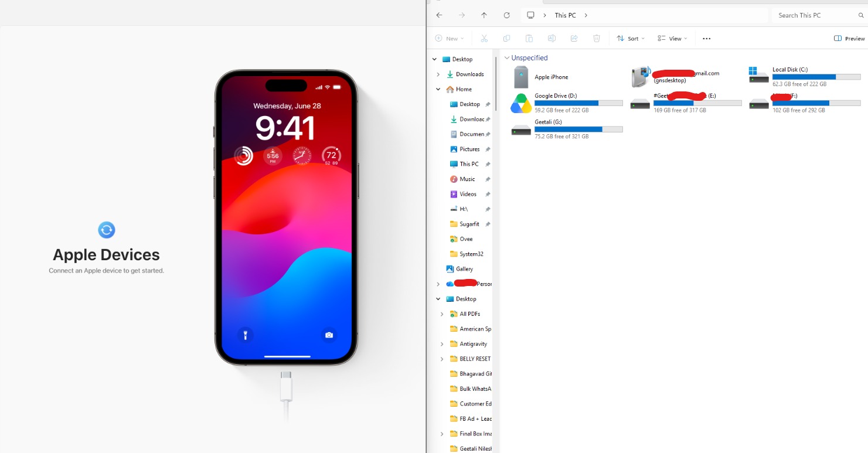Click the sync logo above Apple Devices

107,230
